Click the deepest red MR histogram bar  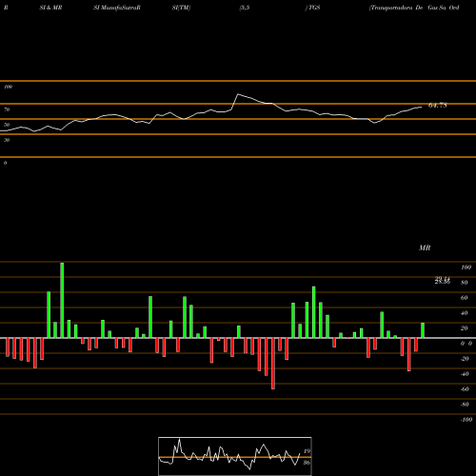point(273,364)
